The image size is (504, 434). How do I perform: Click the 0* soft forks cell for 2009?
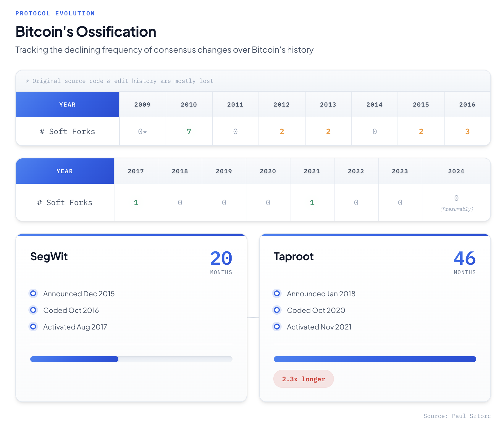point(143,131)
